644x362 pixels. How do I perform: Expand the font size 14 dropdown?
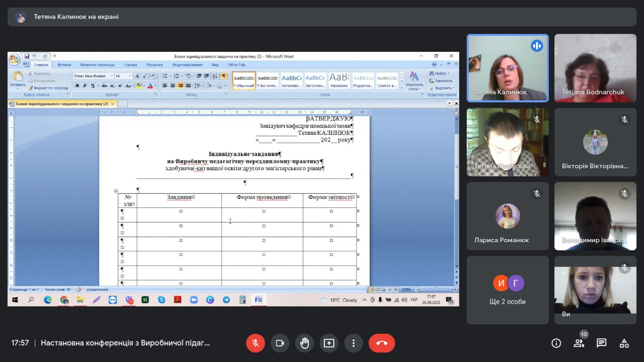click(130, 76)
